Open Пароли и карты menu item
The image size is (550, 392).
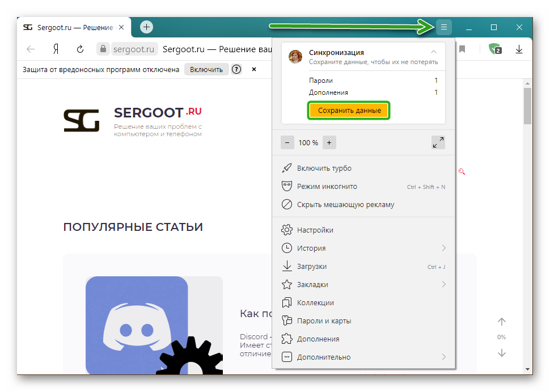(324, 321)
